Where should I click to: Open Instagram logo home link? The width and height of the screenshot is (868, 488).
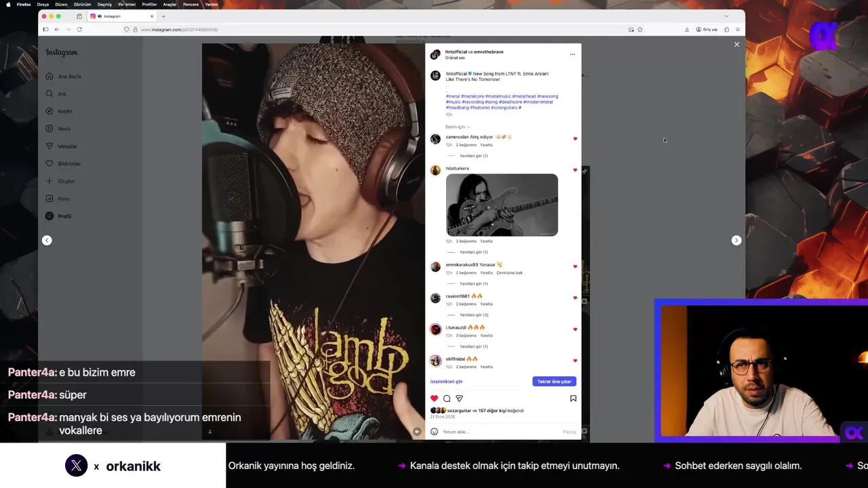pos(62,53)
